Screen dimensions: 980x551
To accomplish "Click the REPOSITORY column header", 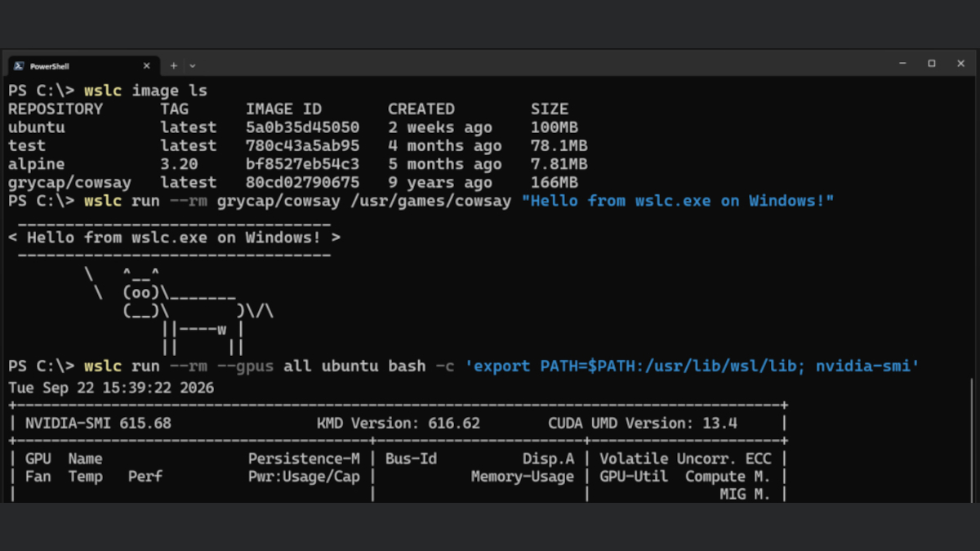I will click(56, 109).
